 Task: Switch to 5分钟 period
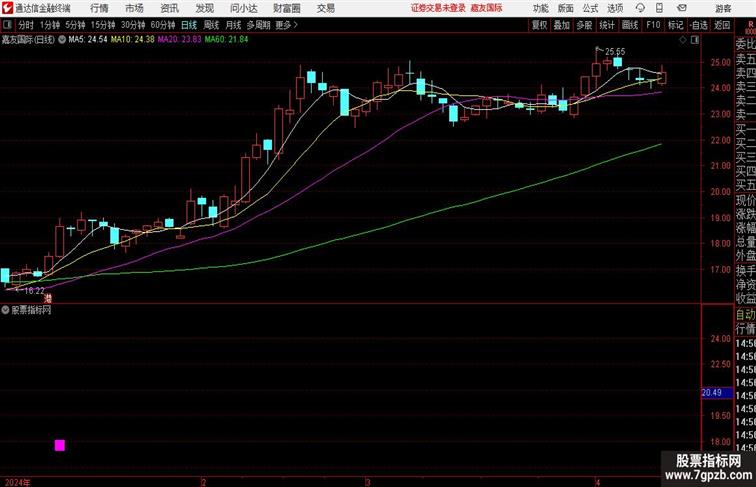(75, 25)
